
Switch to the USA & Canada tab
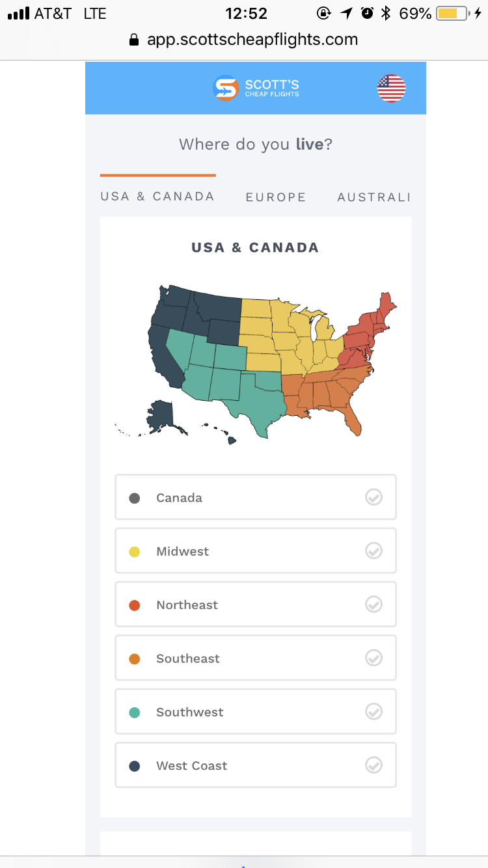[x=157, y=197]
